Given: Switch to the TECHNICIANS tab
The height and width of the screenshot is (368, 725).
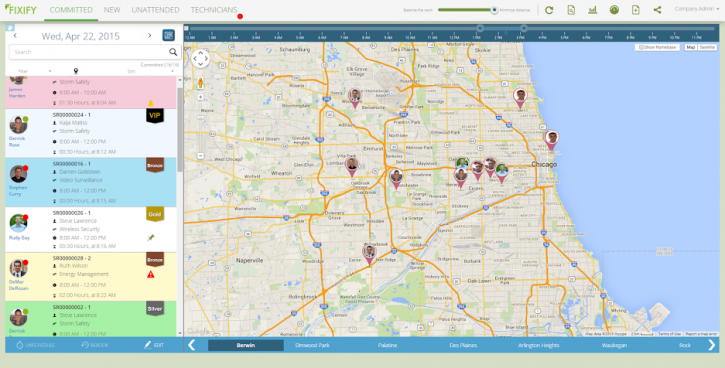Looking at the screenshot, I should [x=214, y=10].
